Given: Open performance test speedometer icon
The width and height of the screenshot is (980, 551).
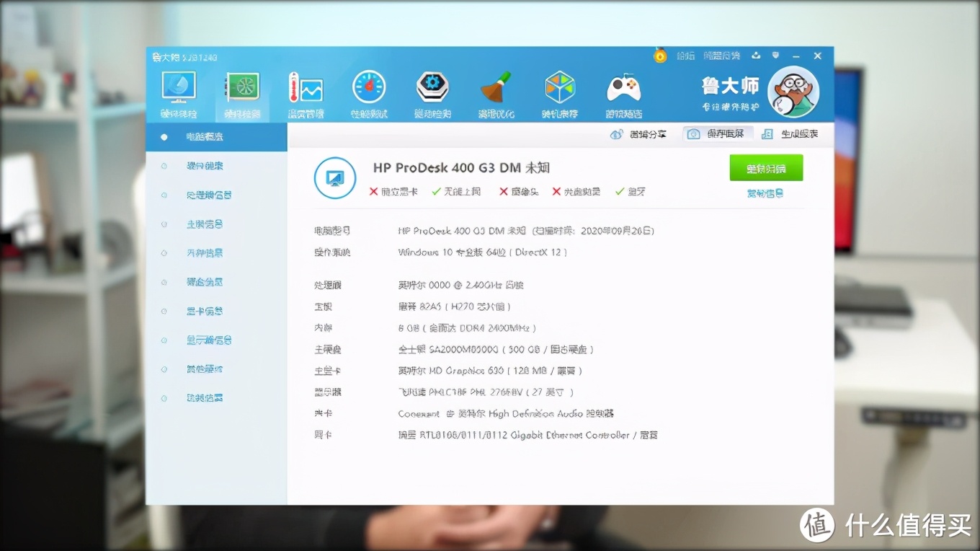Looking at the screenshot, I should [369, 87].
